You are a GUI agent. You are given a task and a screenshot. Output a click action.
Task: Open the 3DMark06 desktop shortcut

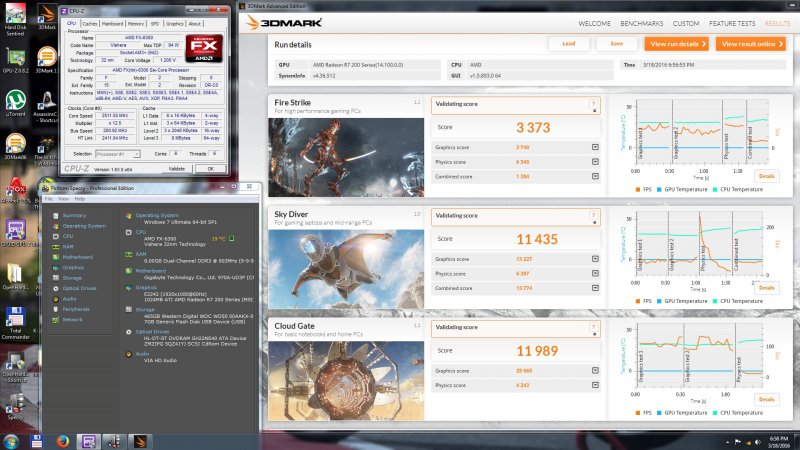15,146
